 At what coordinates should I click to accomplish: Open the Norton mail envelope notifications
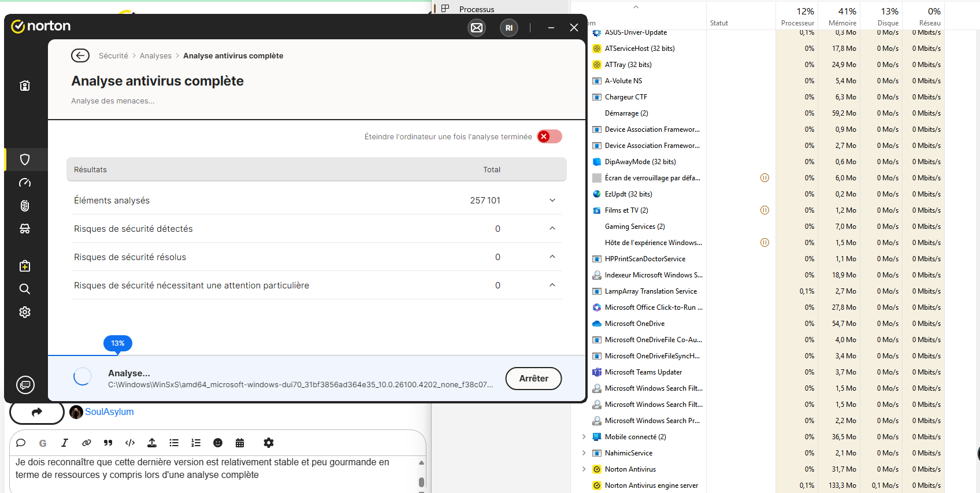(477, 28)
